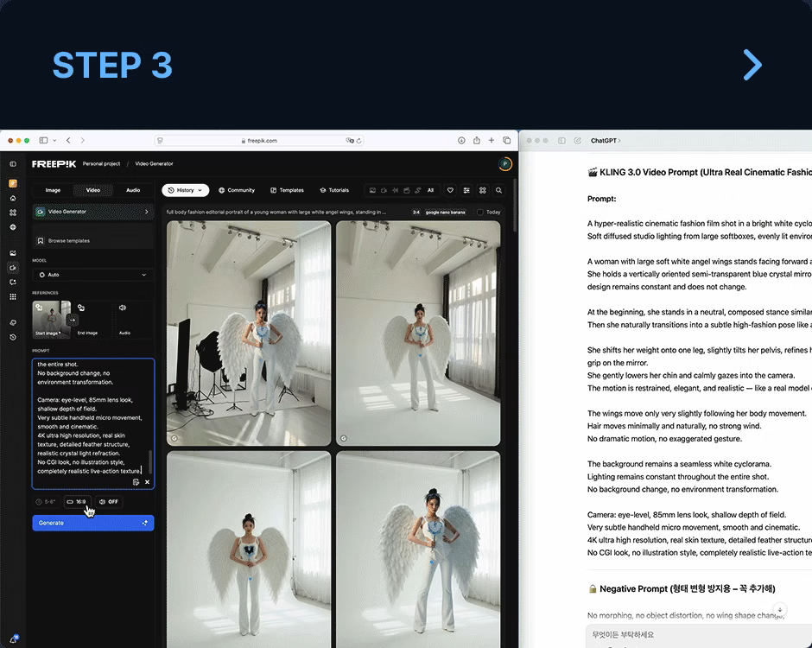
Task: Reload the freepik.com page
Action: pyautogui.click(x=358, y=140)
